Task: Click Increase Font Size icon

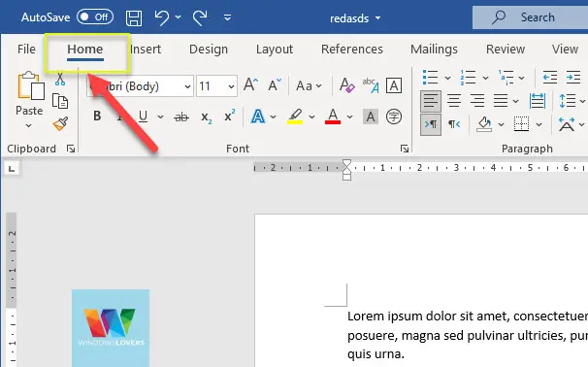Action: click(251, 84)
